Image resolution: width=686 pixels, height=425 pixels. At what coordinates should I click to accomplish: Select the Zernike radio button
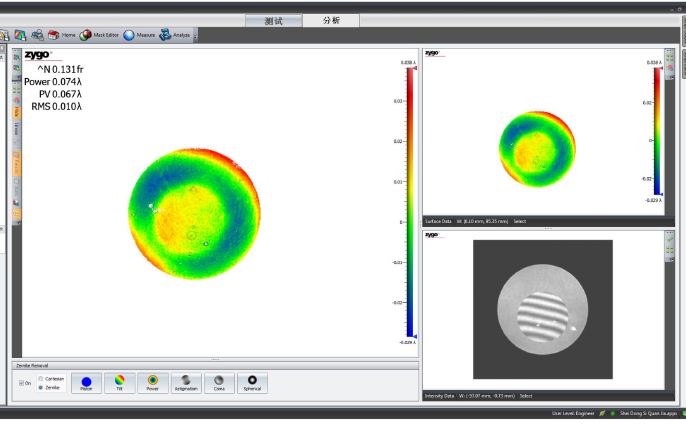[x=40, y=386]
